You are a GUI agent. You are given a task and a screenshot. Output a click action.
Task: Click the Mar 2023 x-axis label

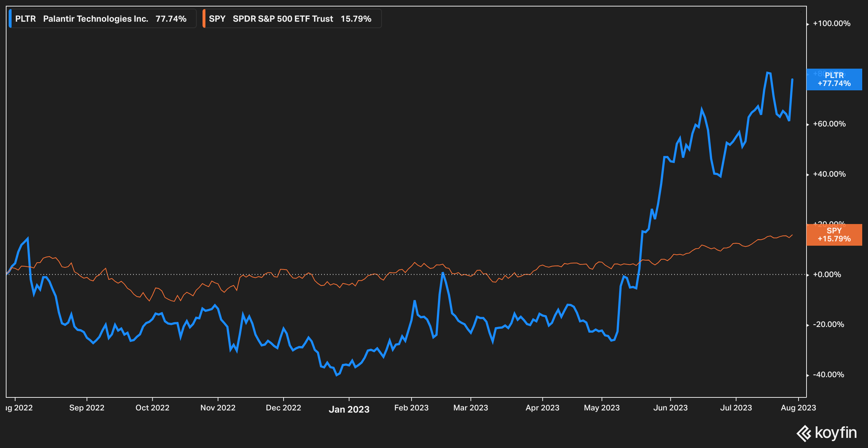471,408
